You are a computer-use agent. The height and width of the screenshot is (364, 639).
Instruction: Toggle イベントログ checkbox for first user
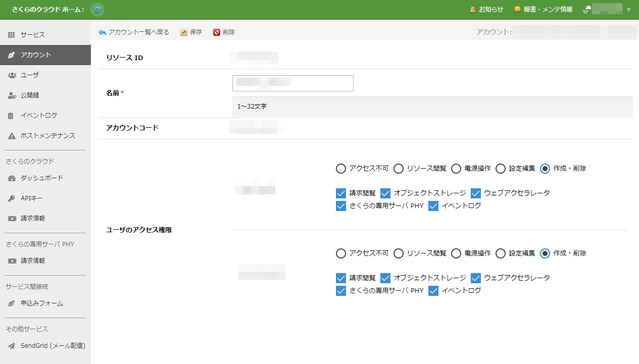(433, 206)
